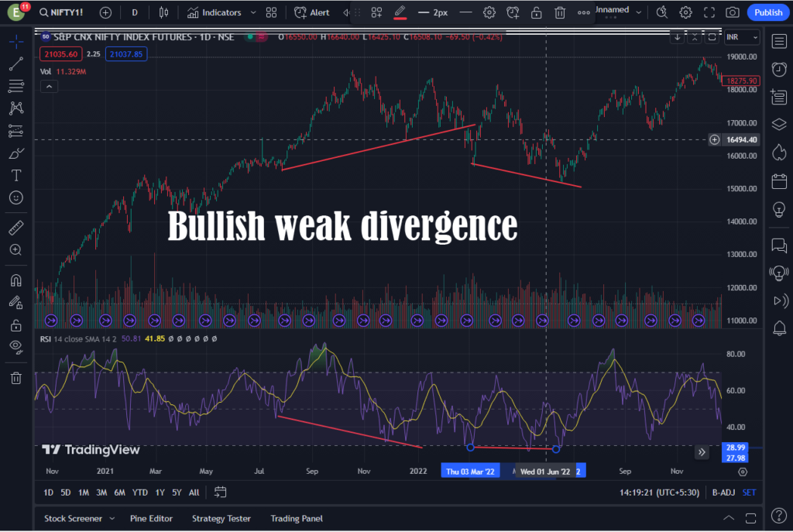The width and height of the screenshot is (793, 532).
Task: Remove all drawings with left trash icon
Action: pyautogui.click(x=16, y=378)
